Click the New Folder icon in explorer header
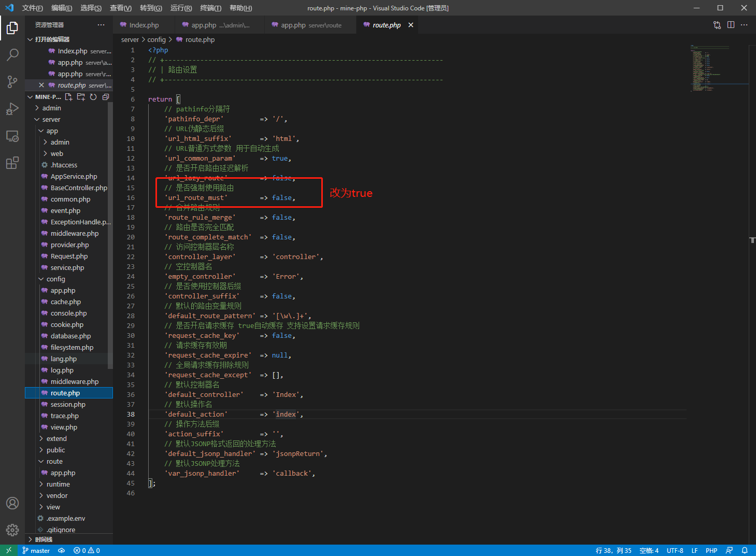This screenshot has height=556, width=756. (x=81, y=97)
